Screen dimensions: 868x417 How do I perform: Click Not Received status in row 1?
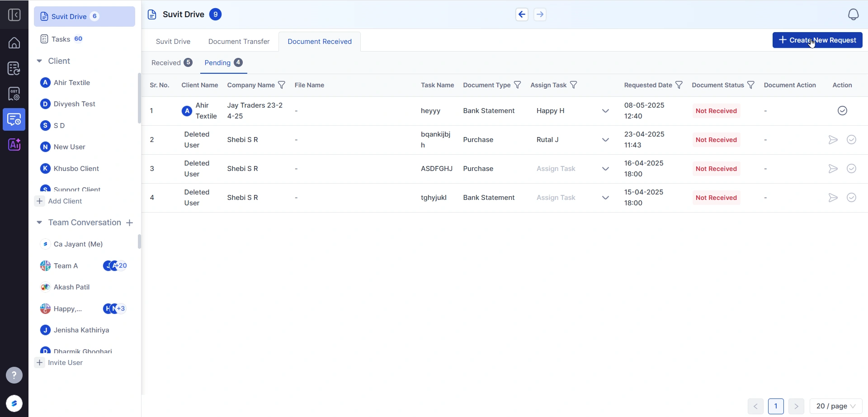716,111
